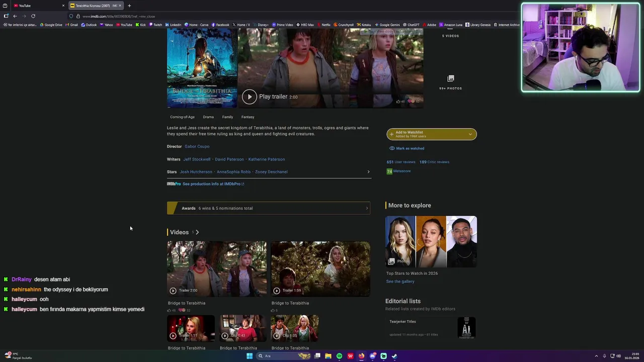Open Spotify from the taskbar

[339, 356]
